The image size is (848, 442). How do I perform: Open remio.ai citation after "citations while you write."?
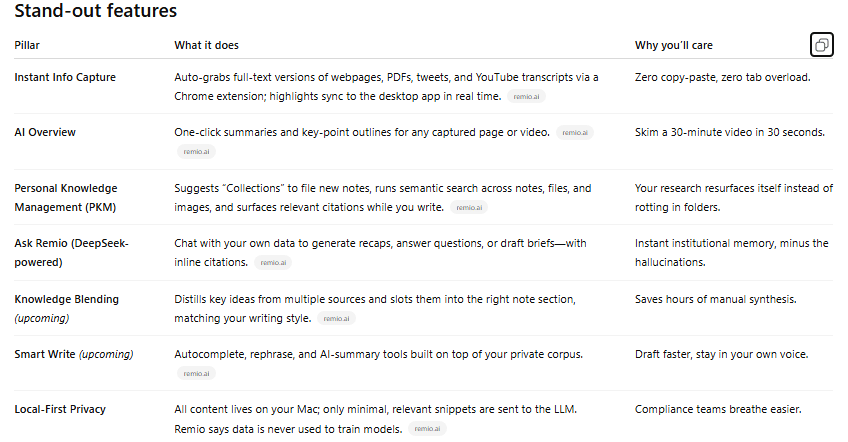click(469, 208)
